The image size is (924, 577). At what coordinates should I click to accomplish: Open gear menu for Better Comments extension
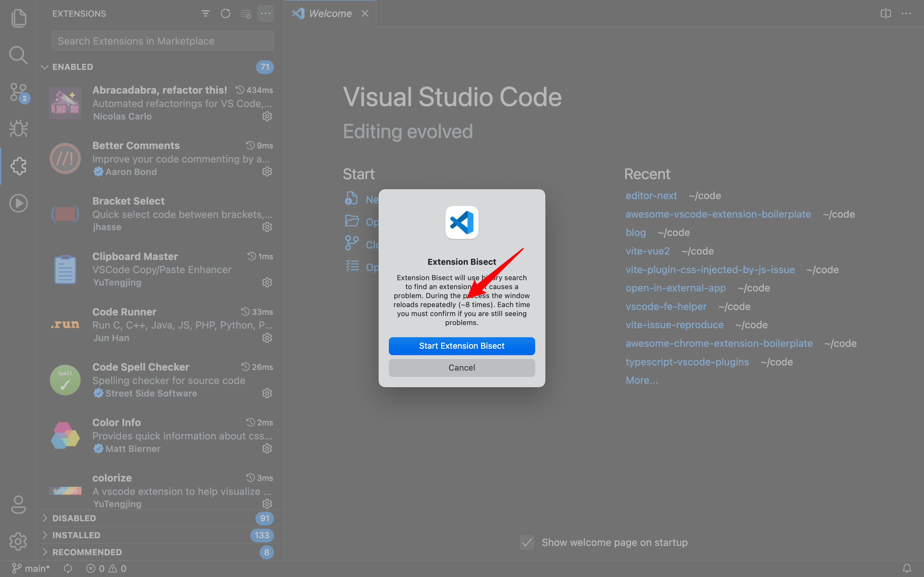[267, 172]
